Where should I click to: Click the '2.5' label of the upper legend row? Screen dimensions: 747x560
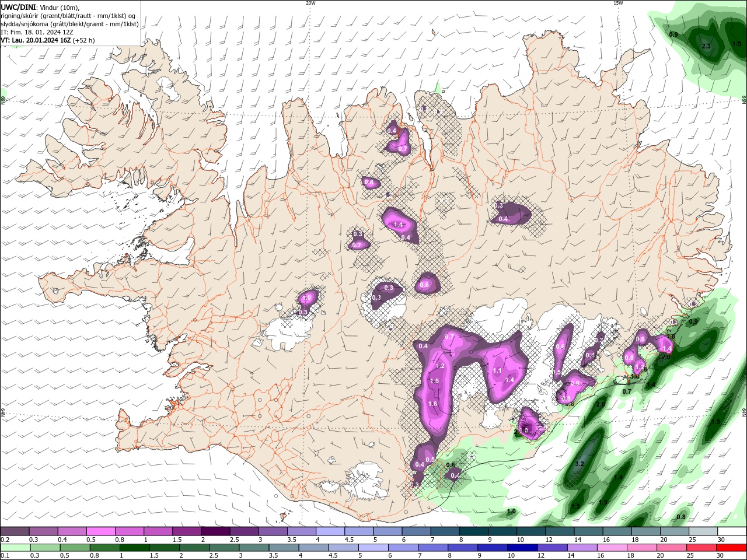pyautogui.click(x=234, y=540)
